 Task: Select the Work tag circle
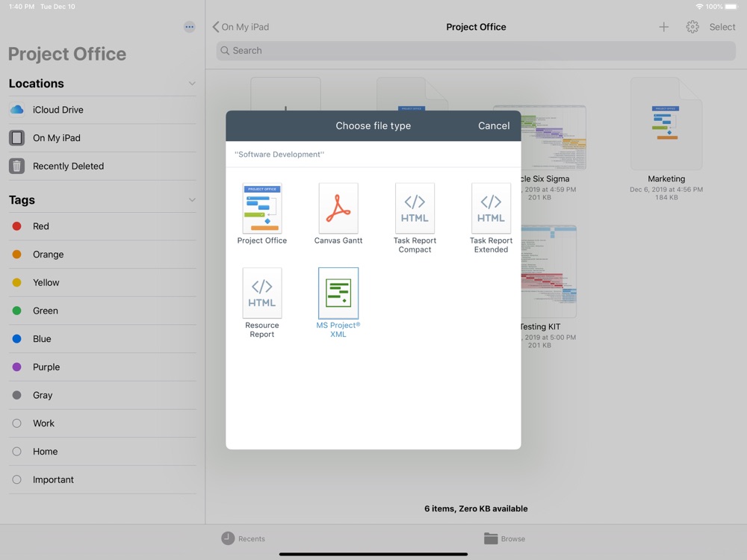(17, 423)
